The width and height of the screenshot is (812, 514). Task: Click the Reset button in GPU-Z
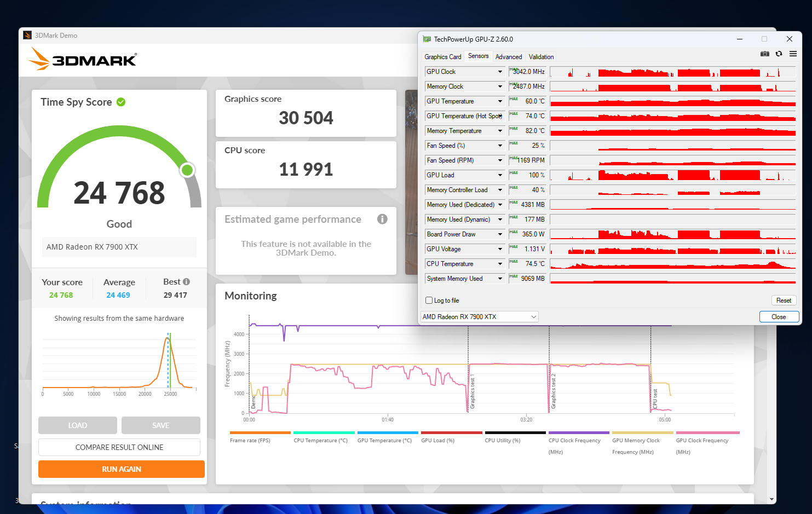coord(784,301)
